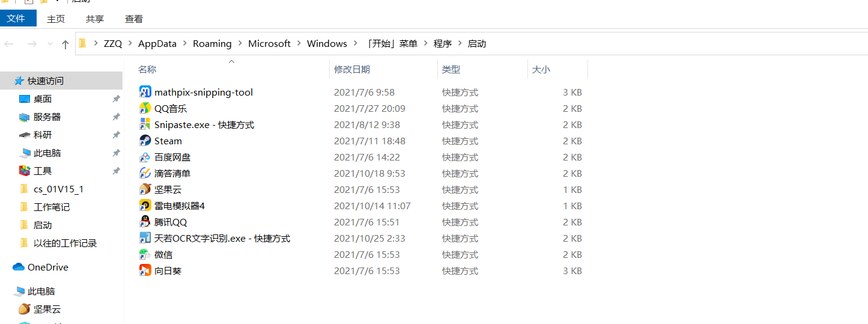Navigate to Roaming in the address bar

(212, 43)
